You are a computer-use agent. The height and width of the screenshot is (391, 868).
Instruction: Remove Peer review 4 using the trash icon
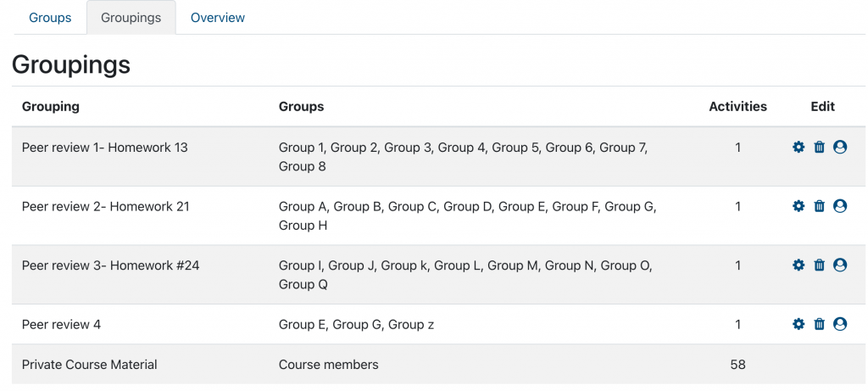[x=820, y=324]
